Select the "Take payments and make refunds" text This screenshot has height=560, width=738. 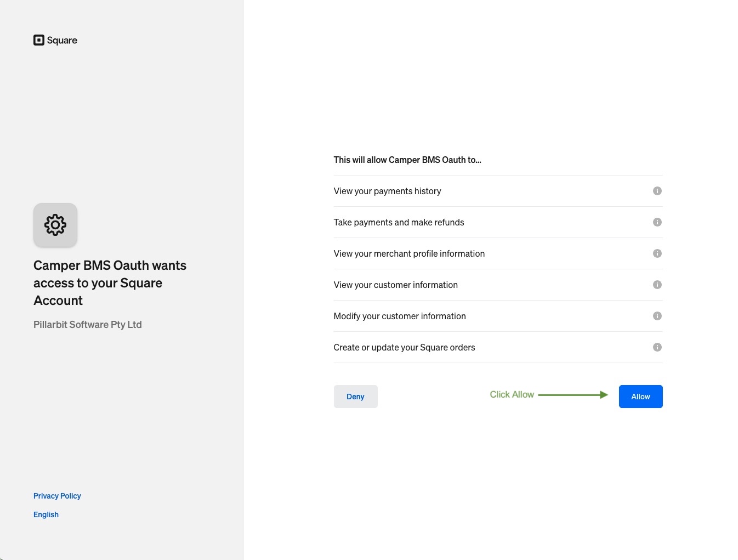(x=399, y=222)
